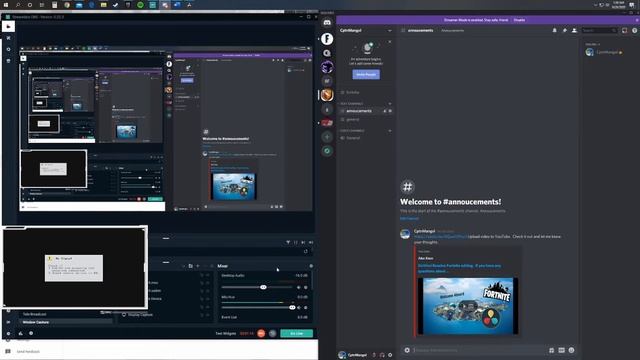Select the Window Capture source row
The height and width of the screenshot is (360, 640).
tap(67, 322)
